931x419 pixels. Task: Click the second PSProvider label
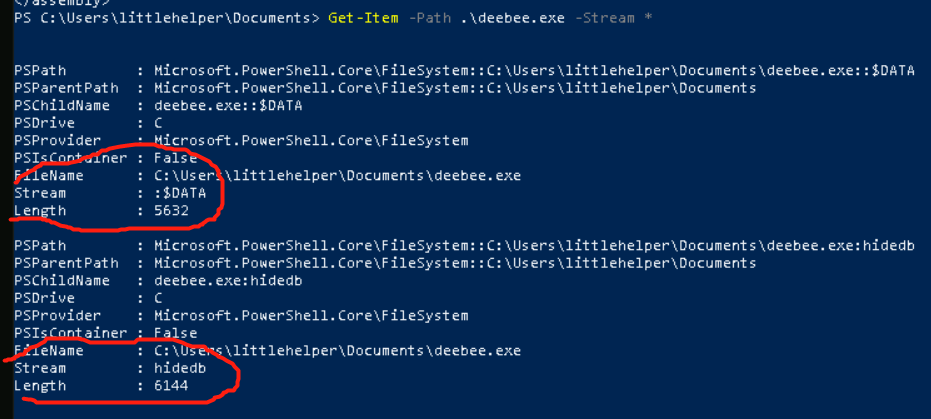53,316
